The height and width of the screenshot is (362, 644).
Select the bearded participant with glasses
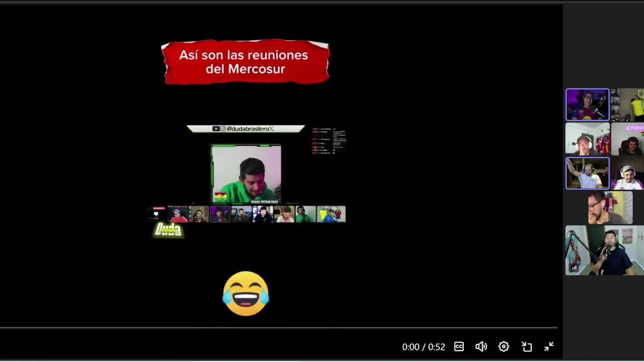[x=610, y=207]
